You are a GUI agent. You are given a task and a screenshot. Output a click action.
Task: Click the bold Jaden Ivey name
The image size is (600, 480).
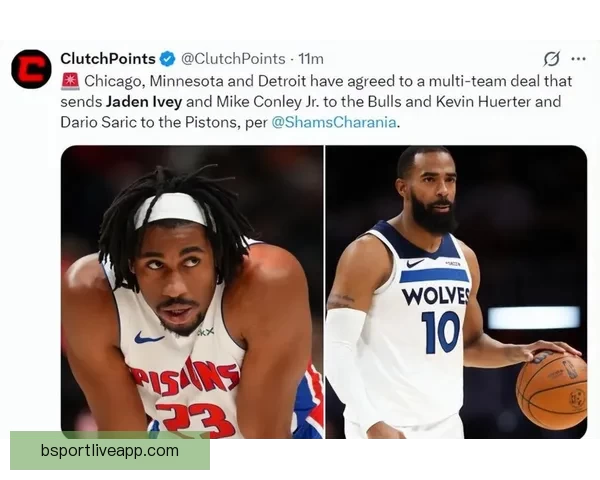point(144,102)
